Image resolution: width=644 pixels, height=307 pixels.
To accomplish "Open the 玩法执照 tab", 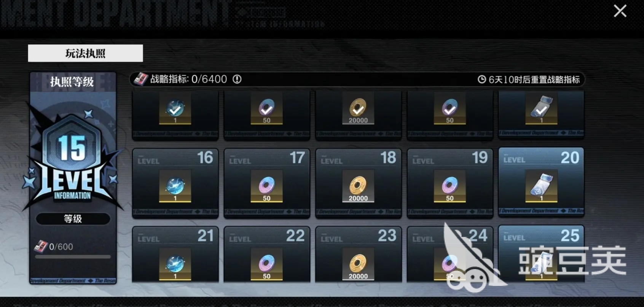I will [x=85, y=53].
